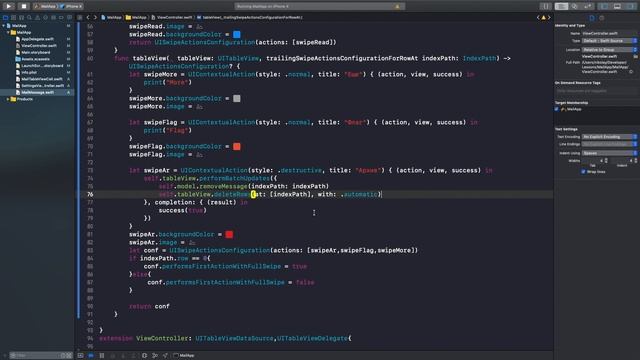Open the Location dropdown
The width and height of the screenshot is (640, 360).
tap(609, 50)
